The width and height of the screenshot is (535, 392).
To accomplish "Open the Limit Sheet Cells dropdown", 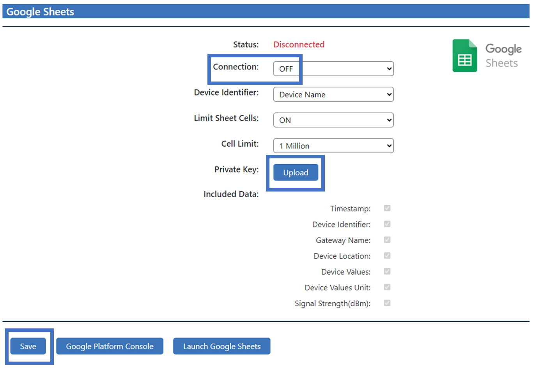I will [333, 120].
